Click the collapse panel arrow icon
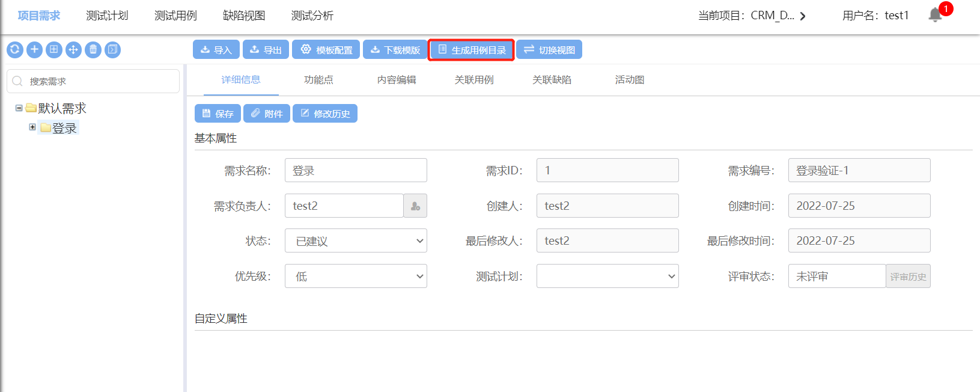 [x=112, y=50]
